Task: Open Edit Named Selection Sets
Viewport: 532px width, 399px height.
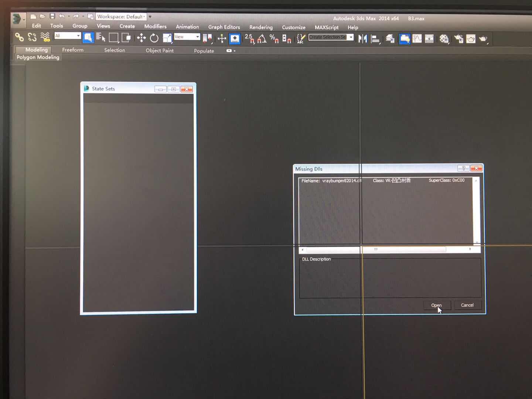Action: click(301, 38)
